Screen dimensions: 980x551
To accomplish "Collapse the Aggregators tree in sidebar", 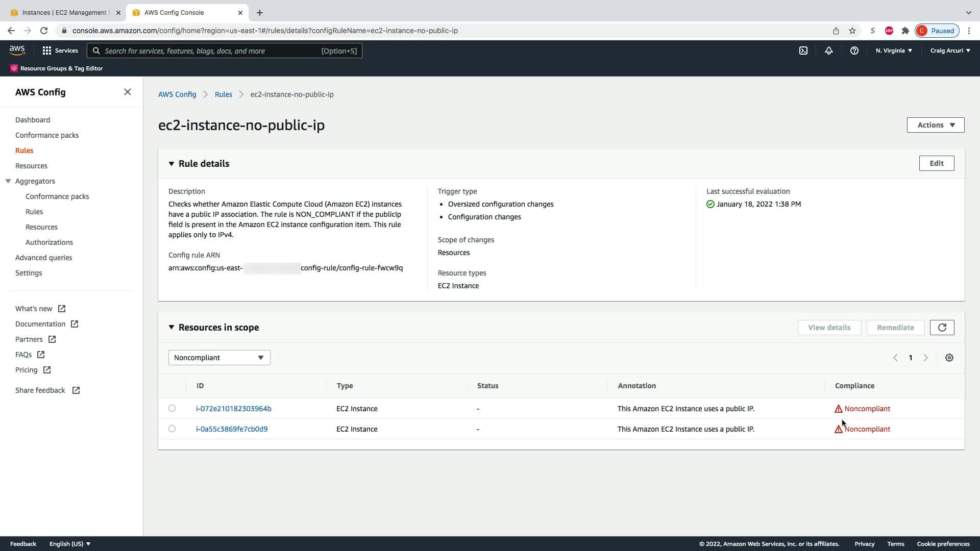I will (x=8, y=181).
